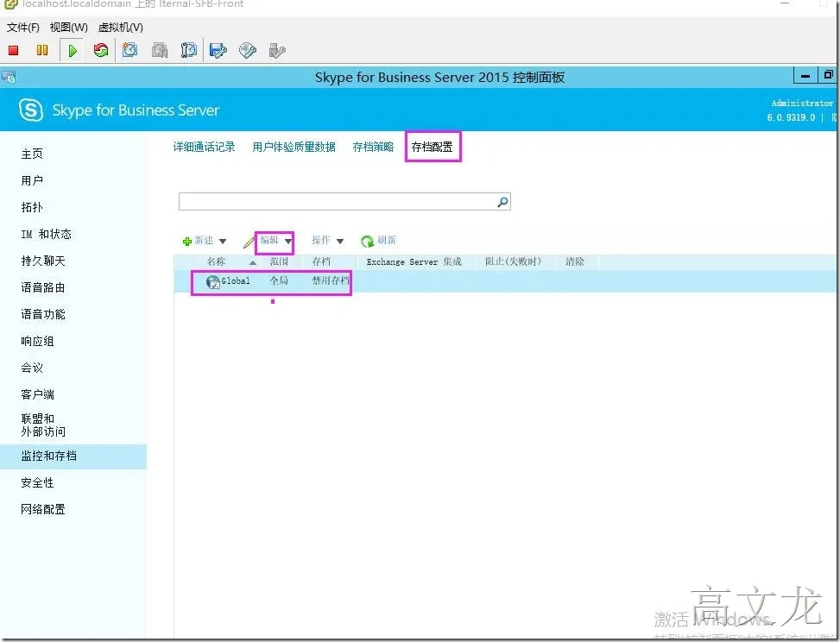Open the 文件(F) menu
The image size is (840, 642).
click(23, 28)
